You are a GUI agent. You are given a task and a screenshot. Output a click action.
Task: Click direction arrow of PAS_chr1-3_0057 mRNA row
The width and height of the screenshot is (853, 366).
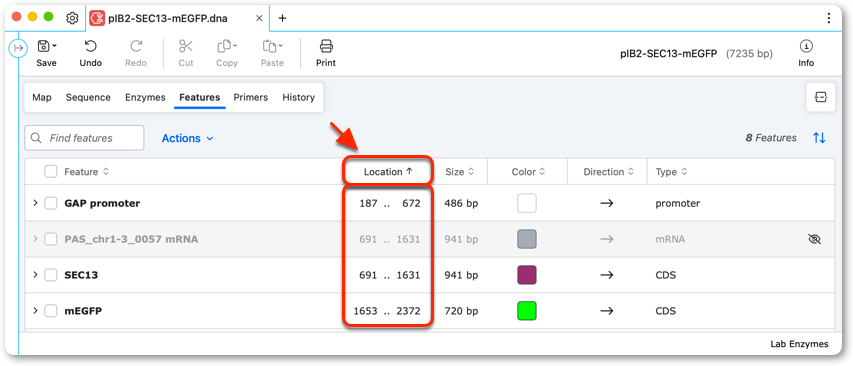607,239
